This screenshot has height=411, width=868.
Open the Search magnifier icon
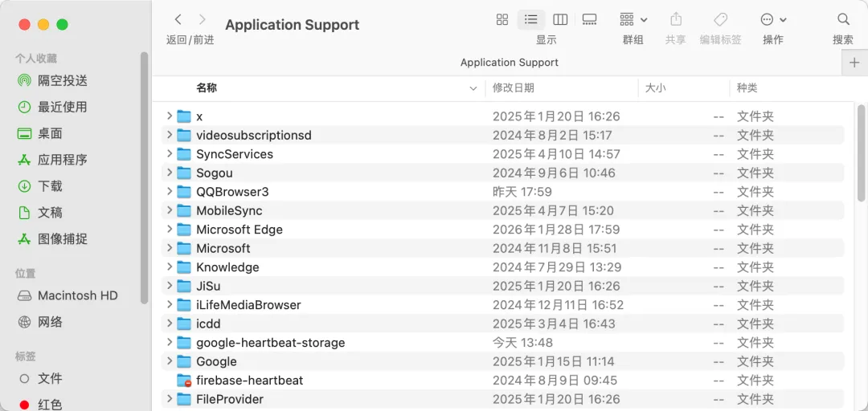843,19
